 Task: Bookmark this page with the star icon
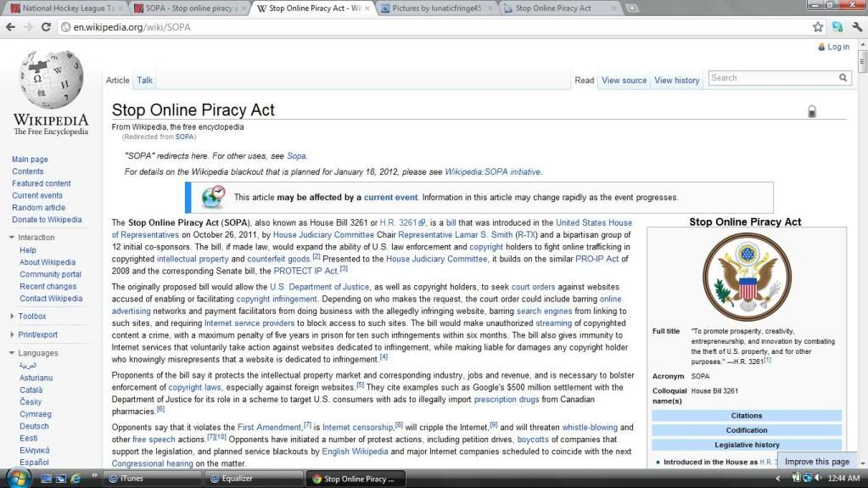point(818,26)
